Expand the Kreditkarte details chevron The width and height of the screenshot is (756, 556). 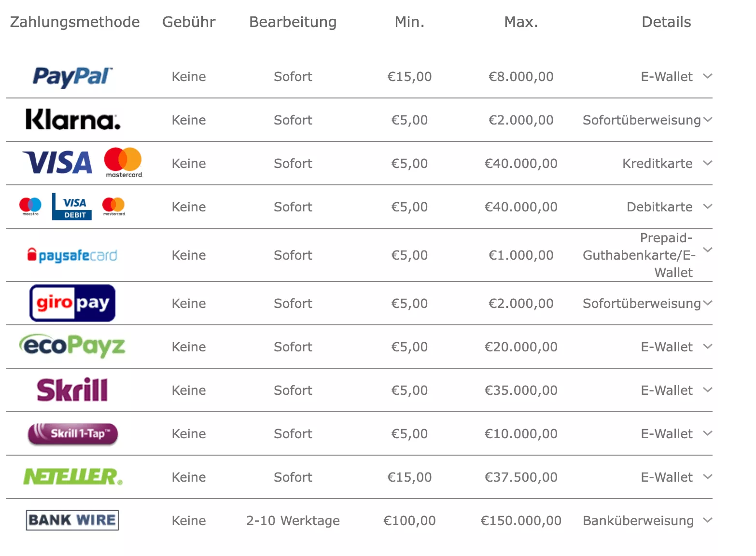pyautogui.click(x=708, y=163)
